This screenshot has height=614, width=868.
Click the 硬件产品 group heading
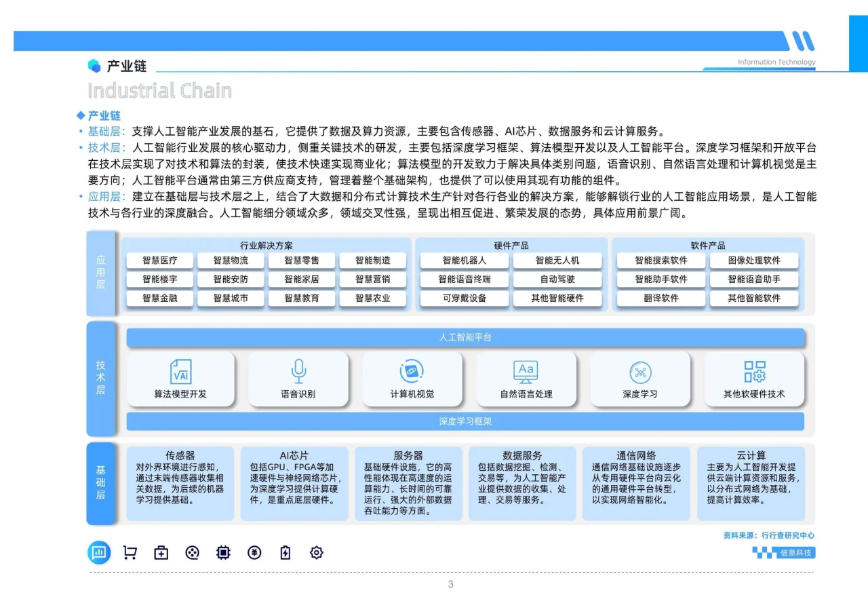[x=511, y=246]
